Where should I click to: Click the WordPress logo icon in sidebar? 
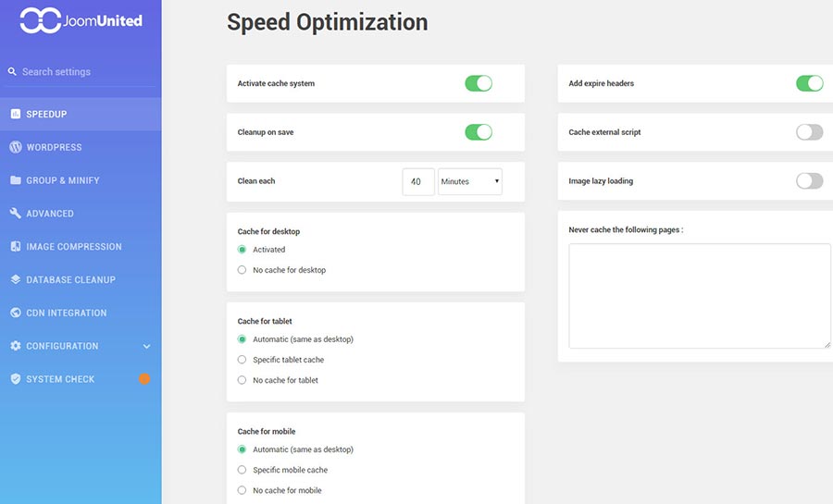[x=16, y=147]
